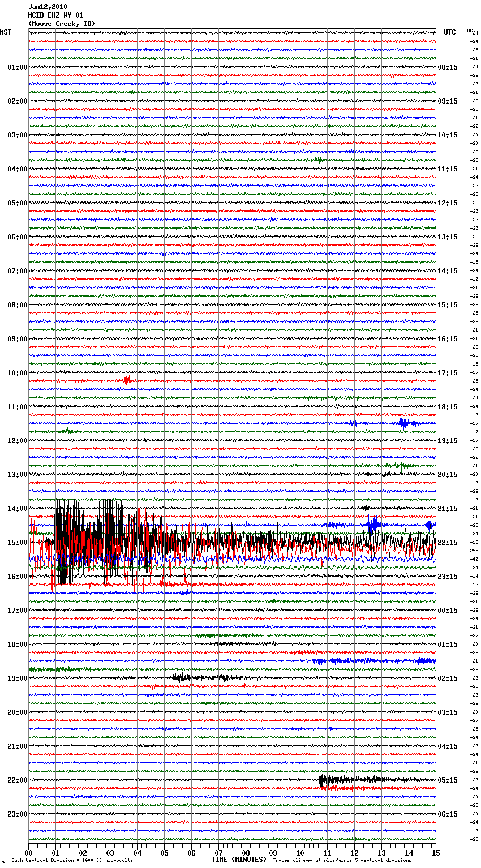Select the 02:00 MST hour label
The image size is (481, 868).
coord(18,101)
